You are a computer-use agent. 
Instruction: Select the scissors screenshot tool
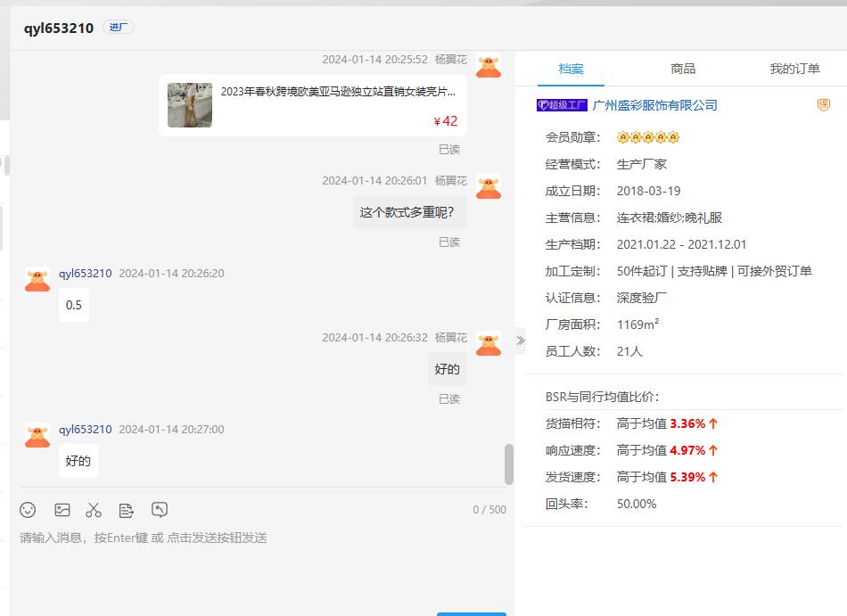pyautogui.click(x=94, y=510)
